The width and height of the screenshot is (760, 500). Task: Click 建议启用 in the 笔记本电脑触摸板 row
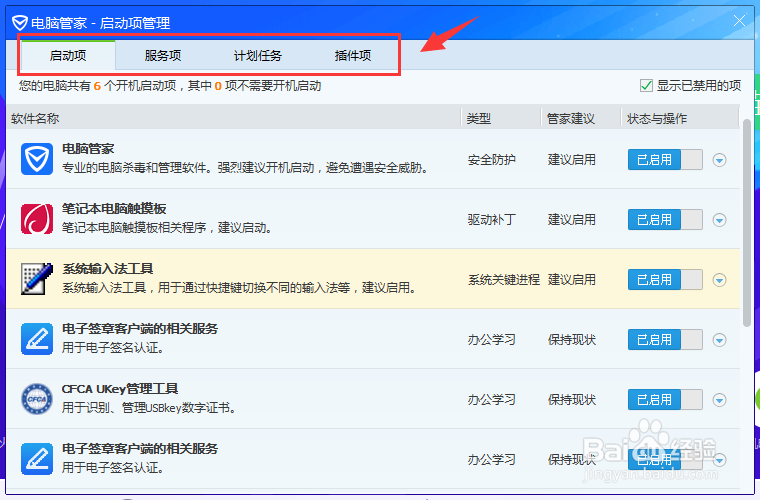tap(572, 220)
